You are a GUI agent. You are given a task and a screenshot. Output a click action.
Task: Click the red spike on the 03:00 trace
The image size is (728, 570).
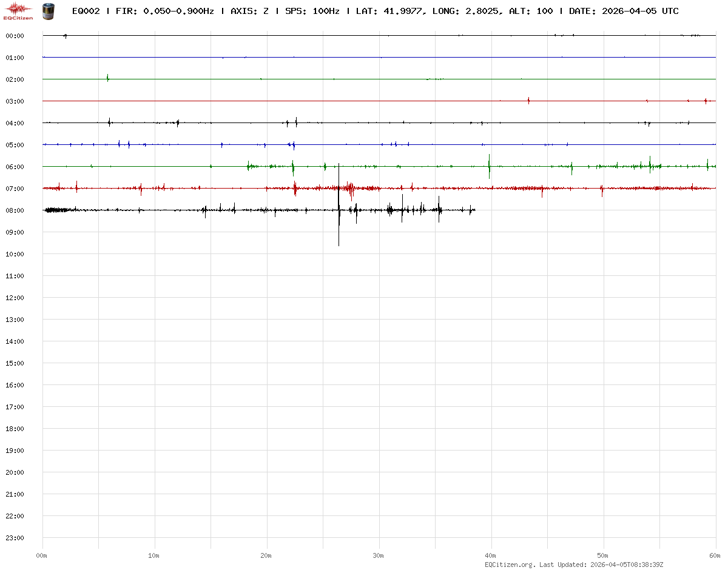528,101
